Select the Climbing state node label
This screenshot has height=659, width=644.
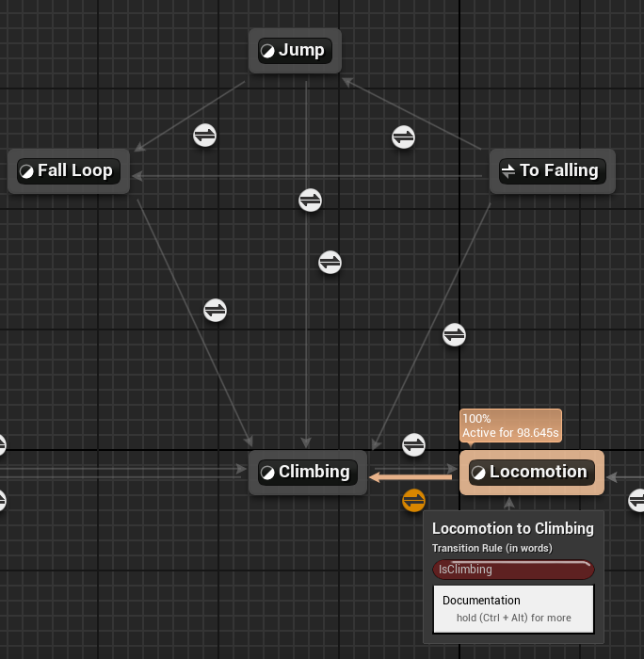[x=314, y=473]
